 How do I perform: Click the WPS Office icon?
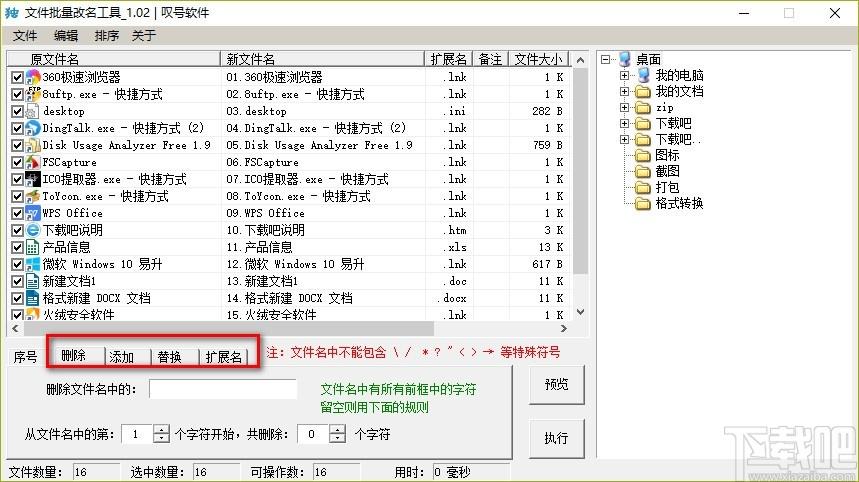click(33, 213)
